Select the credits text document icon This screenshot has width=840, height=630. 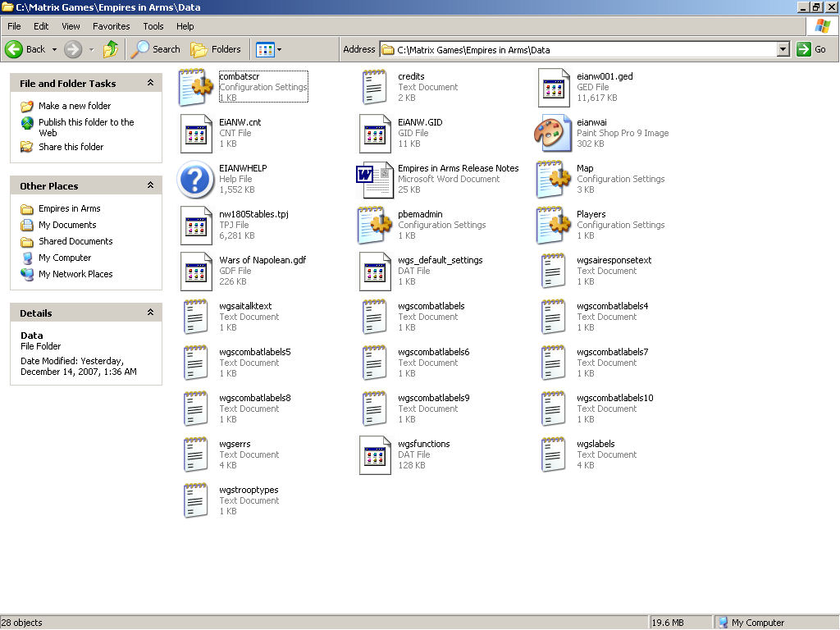pos(374,87)
